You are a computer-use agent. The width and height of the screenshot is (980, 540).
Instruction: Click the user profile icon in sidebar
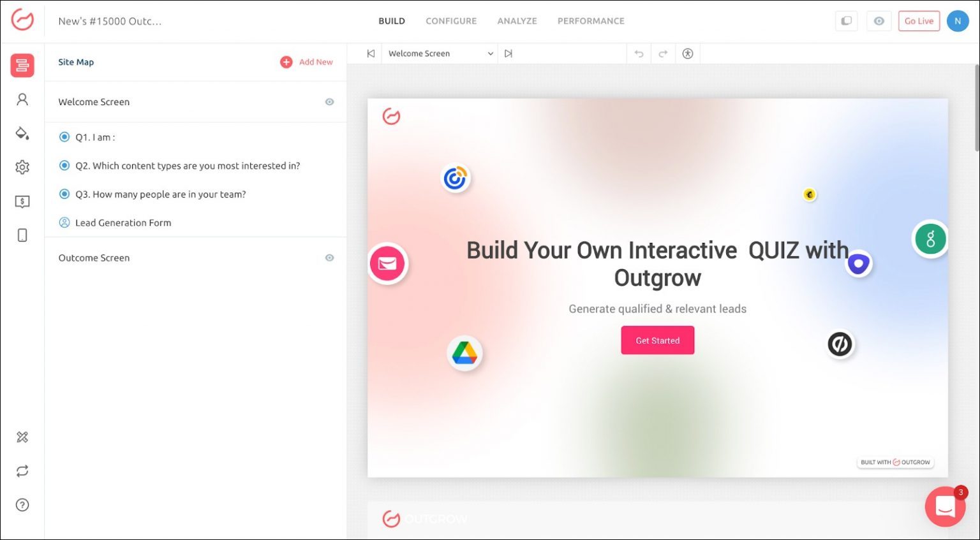[x=22, y=99]
